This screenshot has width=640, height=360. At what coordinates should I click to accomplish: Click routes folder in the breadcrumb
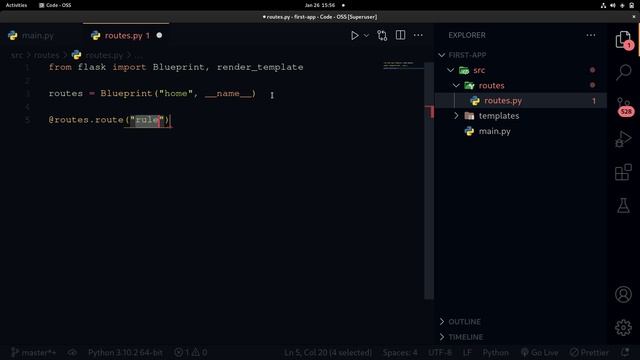click(47, 55)
